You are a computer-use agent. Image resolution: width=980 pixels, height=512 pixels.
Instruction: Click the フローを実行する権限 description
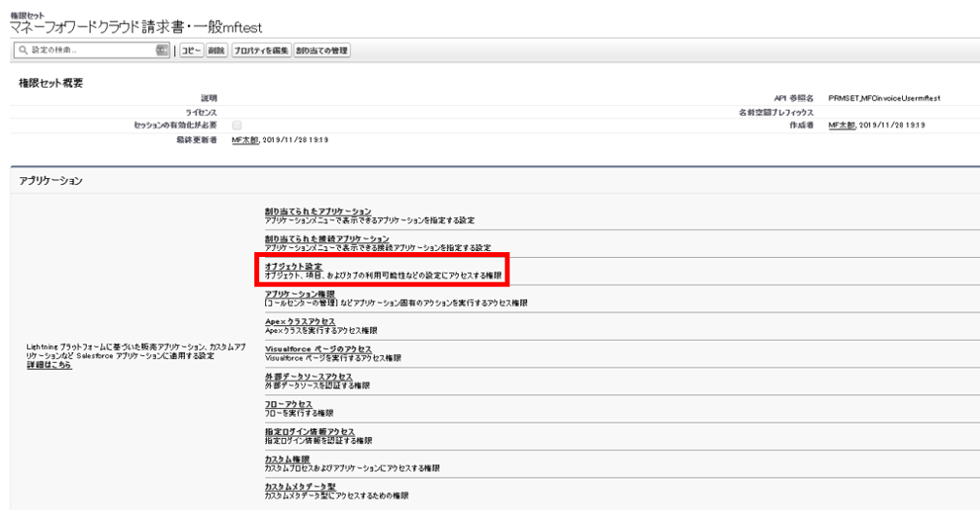coord(299,413)
